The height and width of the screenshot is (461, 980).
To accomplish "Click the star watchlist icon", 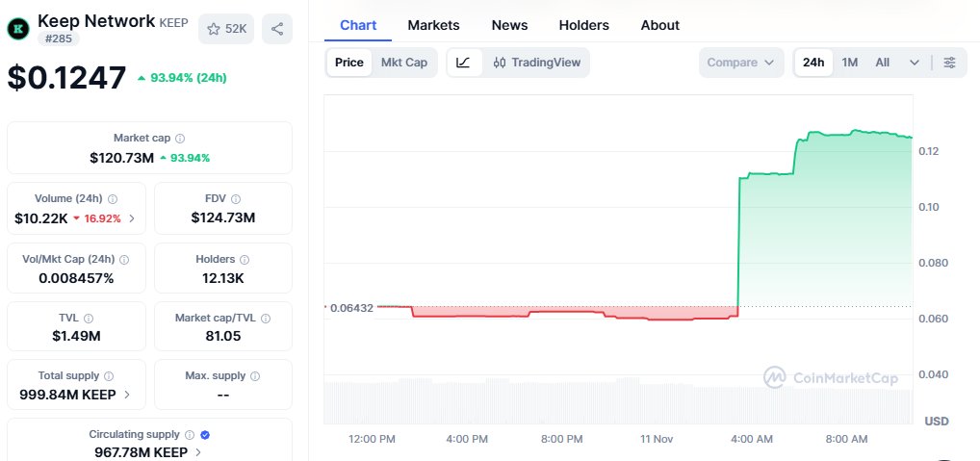I will 215,29.
